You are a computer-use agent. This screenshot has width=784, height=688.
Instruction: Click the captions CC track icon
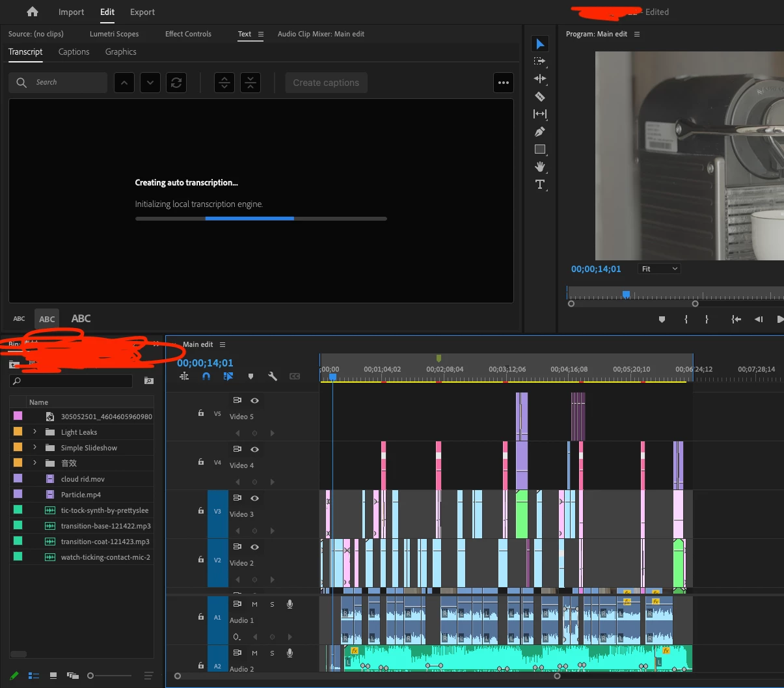(295, 376)
